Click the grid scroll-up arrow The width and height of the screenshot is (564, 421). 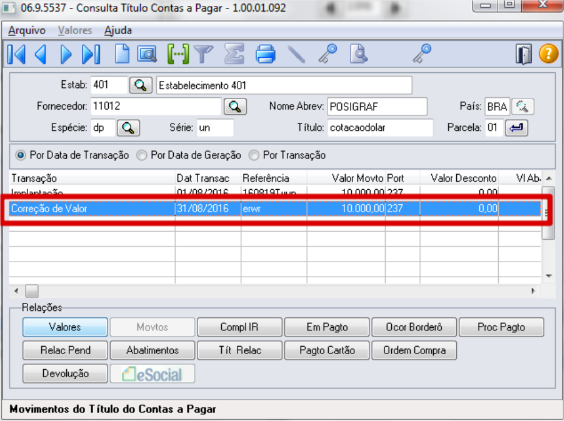[549, 178]
